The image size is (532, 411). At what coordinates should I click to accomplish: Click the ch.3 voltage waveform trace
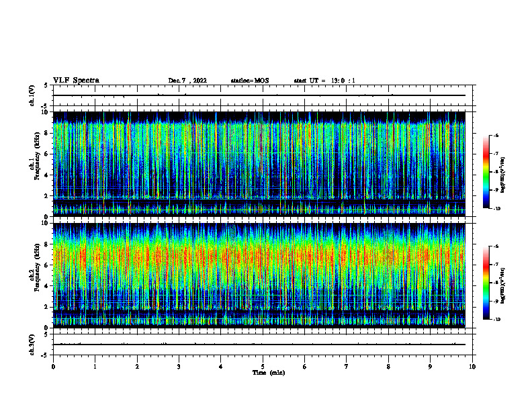point(259,345)
